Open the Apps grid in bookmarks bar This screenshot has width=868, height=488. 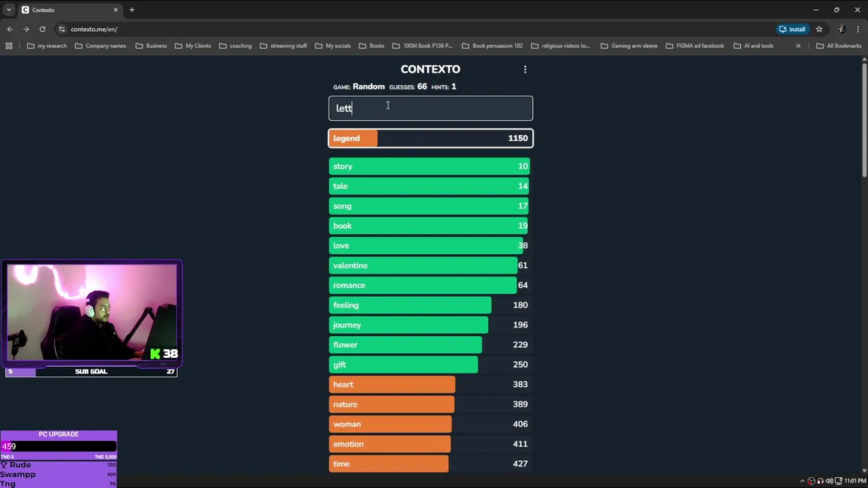[9, 46]
